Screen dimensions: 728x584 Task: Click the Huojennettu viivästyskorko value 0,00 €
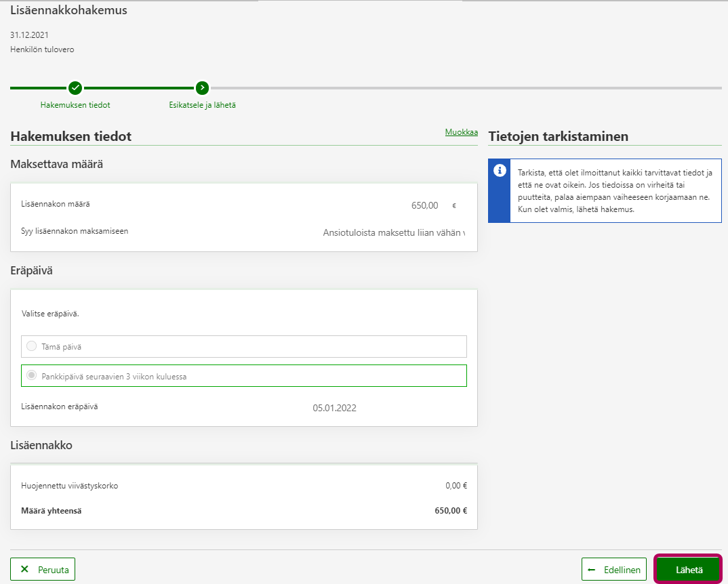(456, 486)
